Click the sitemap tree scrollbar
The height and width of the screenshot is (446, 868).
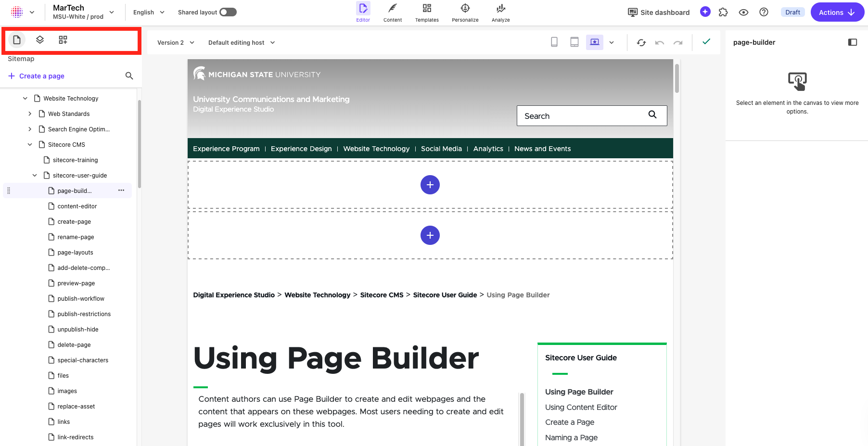coord(140,143)
